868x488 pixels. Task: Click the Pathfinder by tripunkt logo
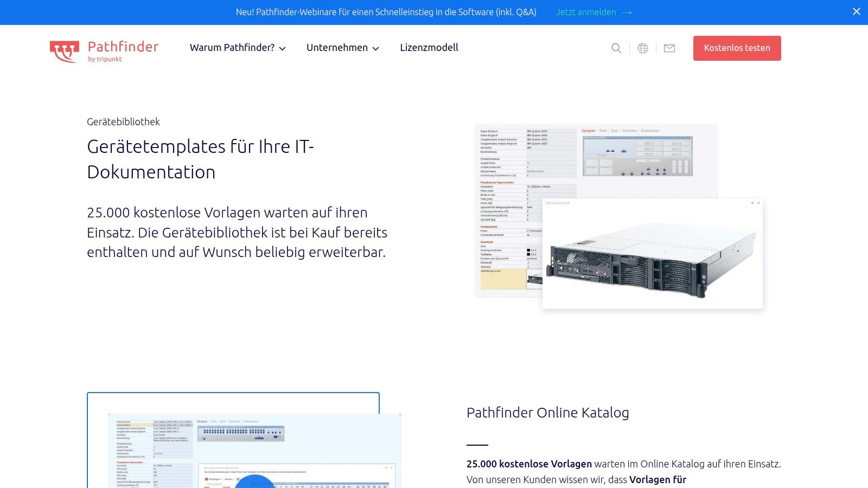[x=104, y=51]
